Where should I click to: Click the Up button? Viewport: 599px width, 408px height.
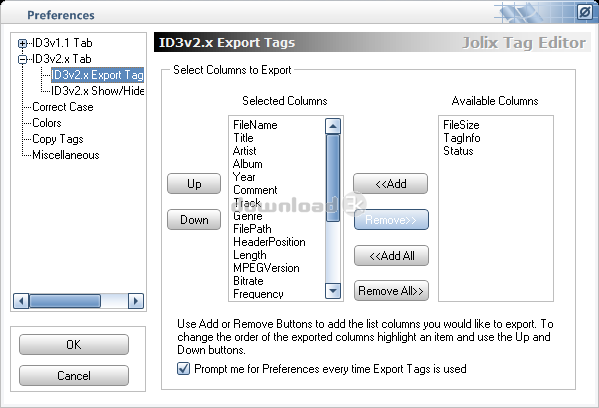click(194, 184)
